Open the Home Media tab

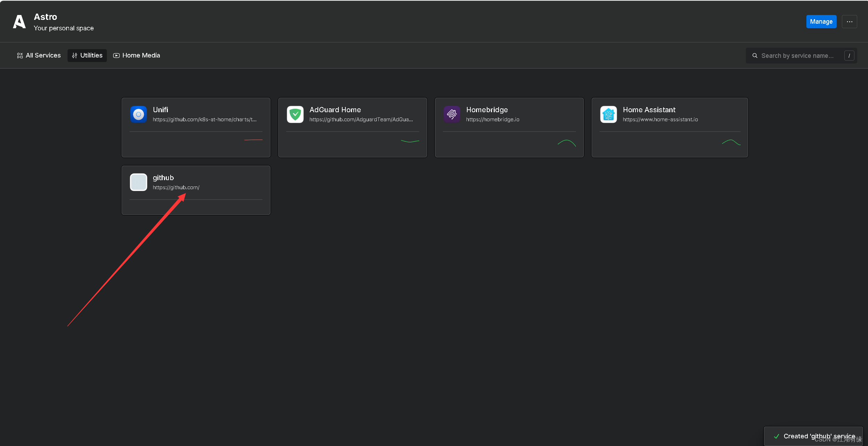coord(137,55)
